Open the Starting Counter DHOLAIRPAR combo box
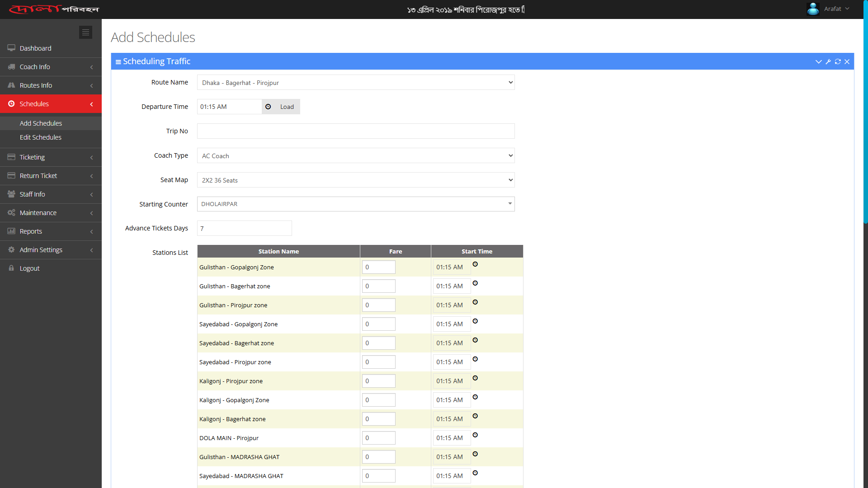The width and height of the screenshot is (868, 488). 356,204
